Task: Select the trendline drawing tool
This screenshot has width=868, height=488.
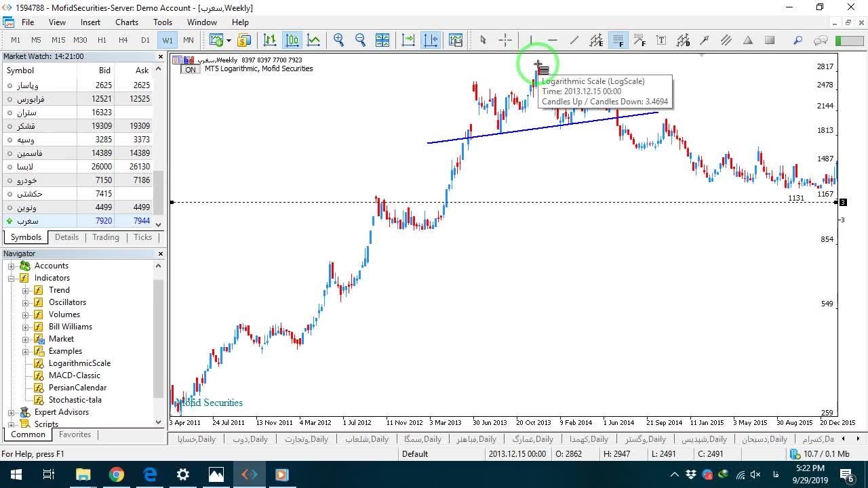Action: 574,40
